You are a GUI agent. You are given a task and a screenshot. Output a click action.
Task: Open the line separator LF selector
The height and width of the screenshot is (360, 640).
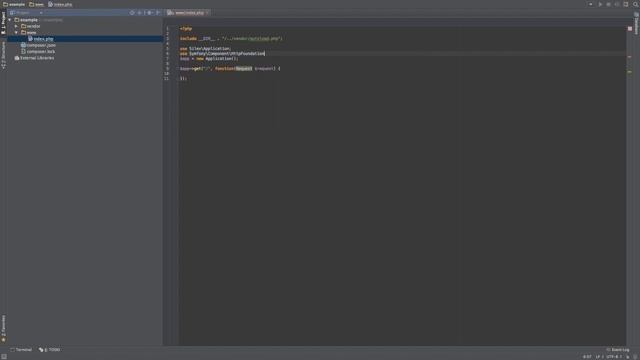tap(599, 357)
